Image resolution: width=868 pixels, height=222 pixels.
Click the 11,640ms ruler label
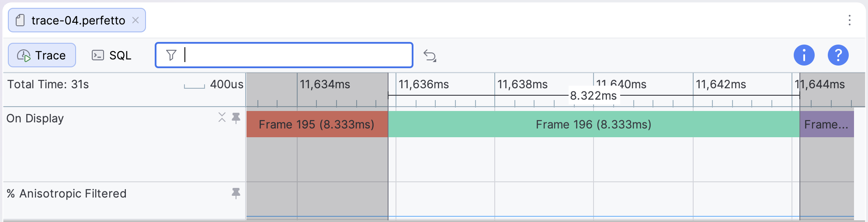(x=621, y=84)
